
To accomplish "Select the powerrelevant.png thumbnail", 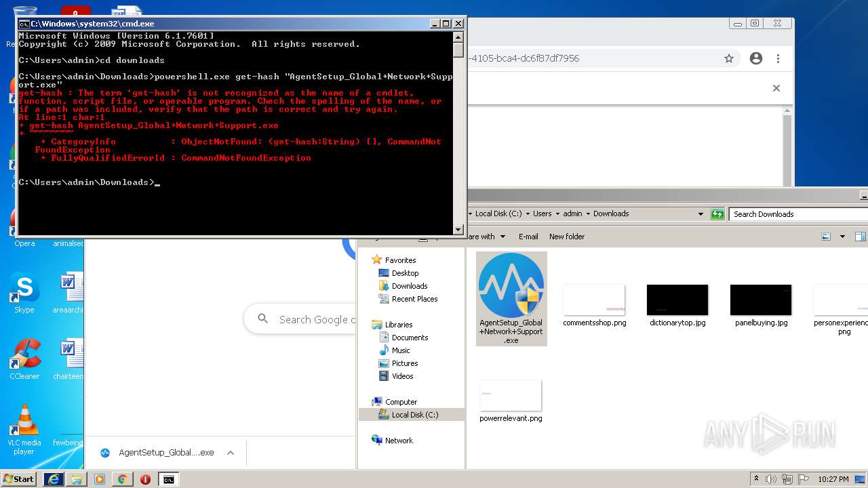I will [x=511, y=396].
